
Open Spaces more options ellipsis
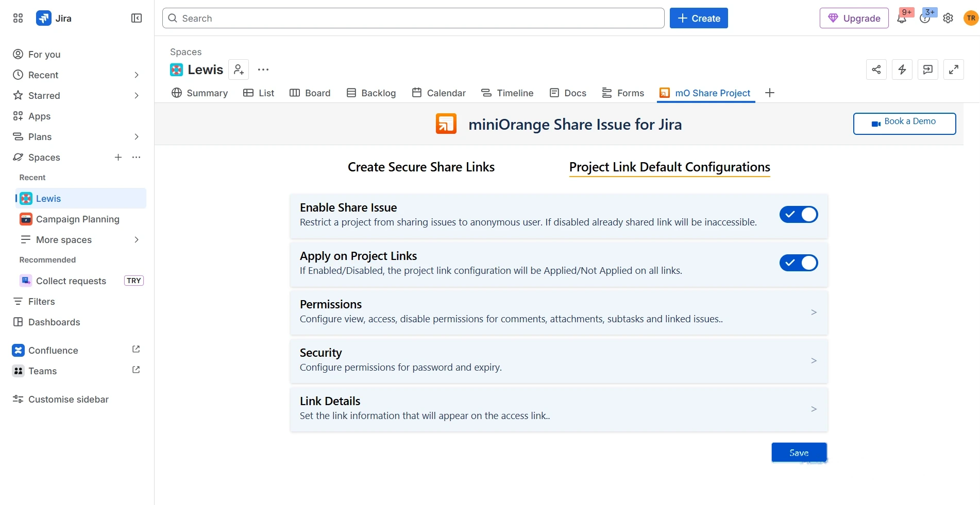pos(137,157)
